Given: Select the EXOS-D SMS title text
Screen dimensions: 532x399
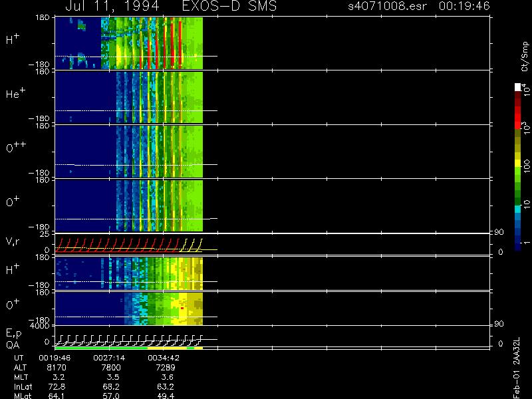Looking at the screenshot, I should (x=229, y=6).
